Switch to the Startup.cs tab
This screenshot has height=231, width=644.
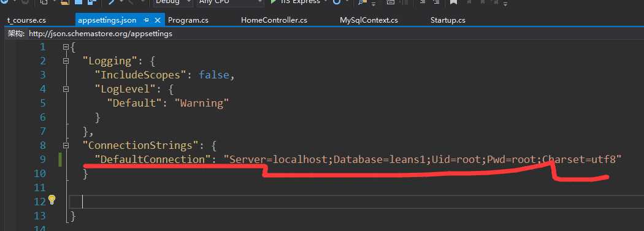(448, 20)
